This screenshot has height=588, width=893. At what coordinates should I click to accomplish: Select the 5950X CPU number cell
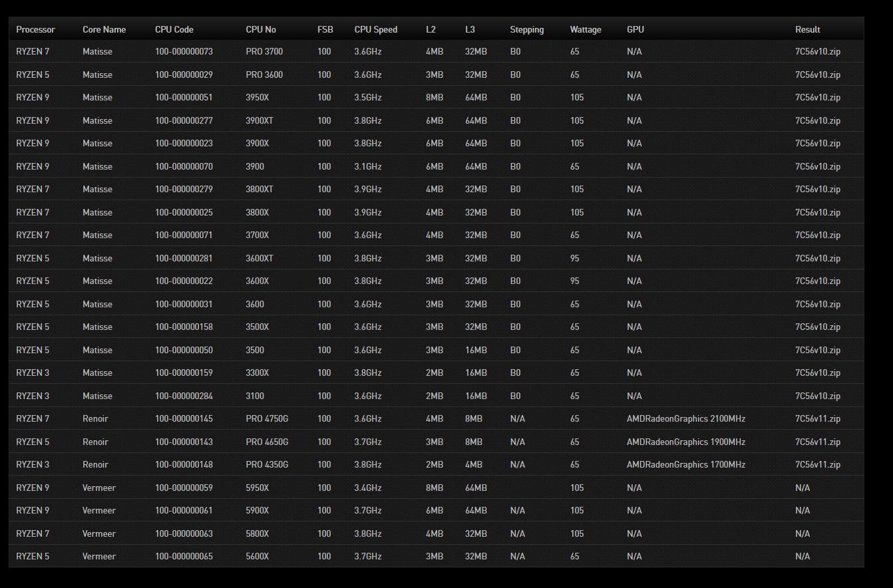coord(258,488)
